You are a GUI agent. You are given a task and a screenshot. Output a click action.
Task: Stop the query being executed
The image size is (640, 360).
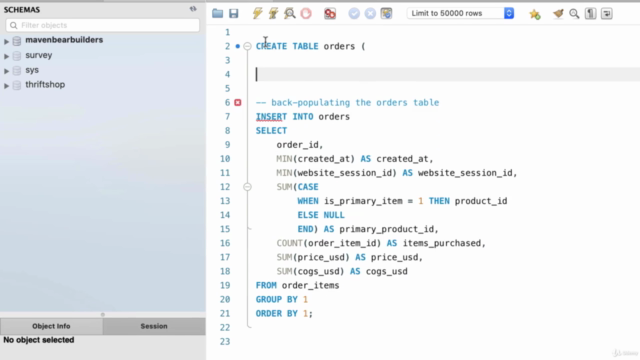point(306,13)
